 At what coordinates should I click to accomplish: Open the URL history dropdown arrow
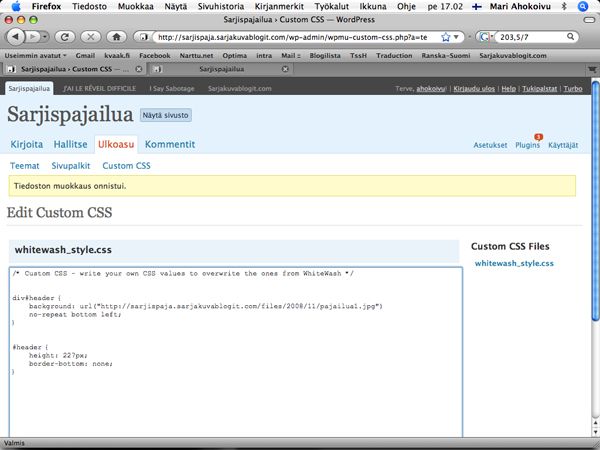pyautogui.click(x=456, y=37)
